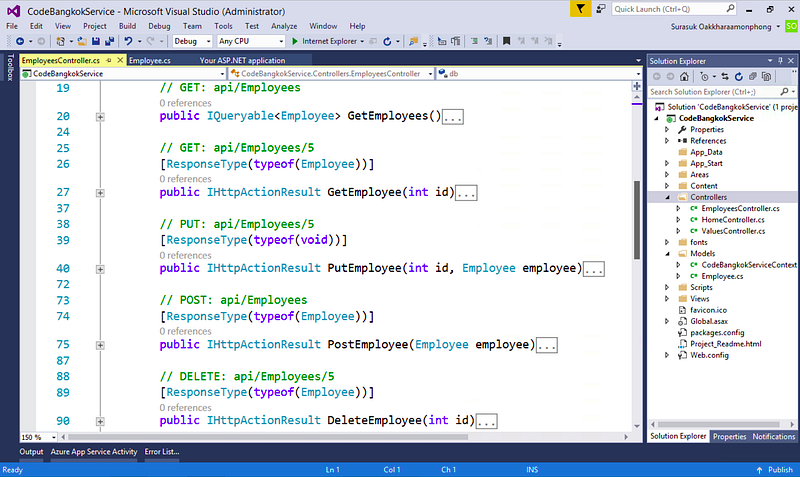Expand the collapsed DeleteEmployee method outline
The image size is (800, 477).
100,421
